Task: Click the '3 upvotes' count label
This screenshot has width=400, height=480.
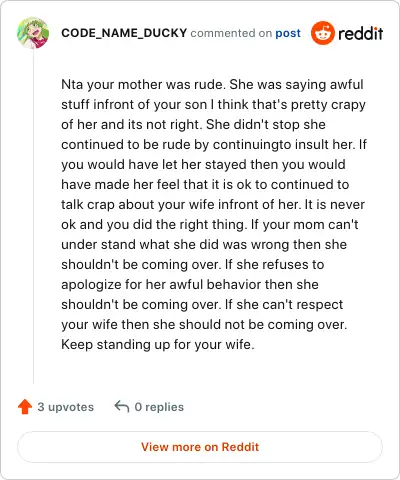Action: point(65,407)
